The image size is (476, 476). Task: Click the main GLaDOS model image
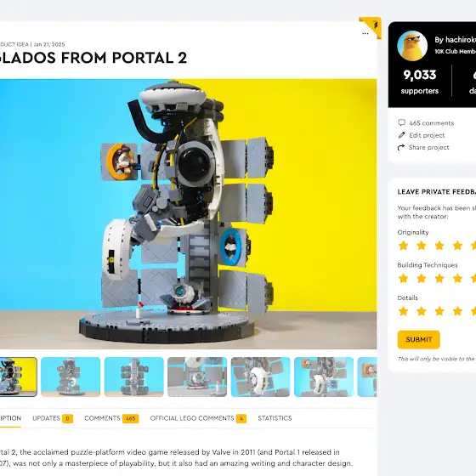(188, 214)
